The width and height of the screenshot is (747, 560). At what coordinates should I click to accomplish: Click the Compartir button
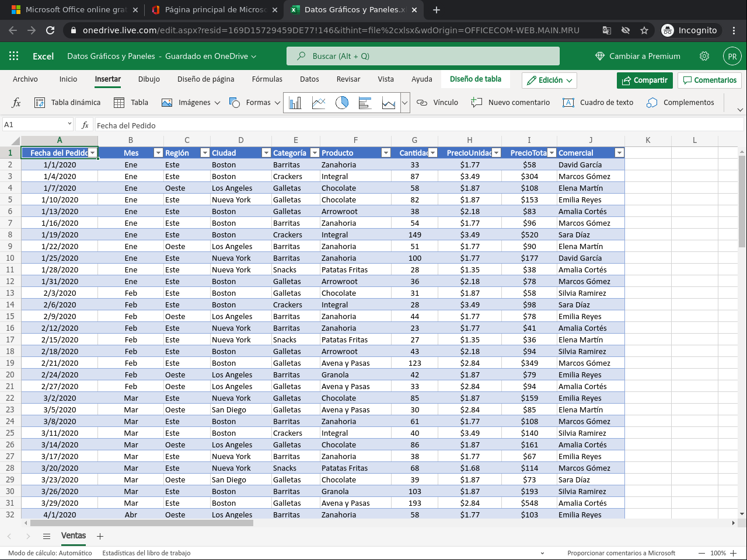(x=644, y=80)
